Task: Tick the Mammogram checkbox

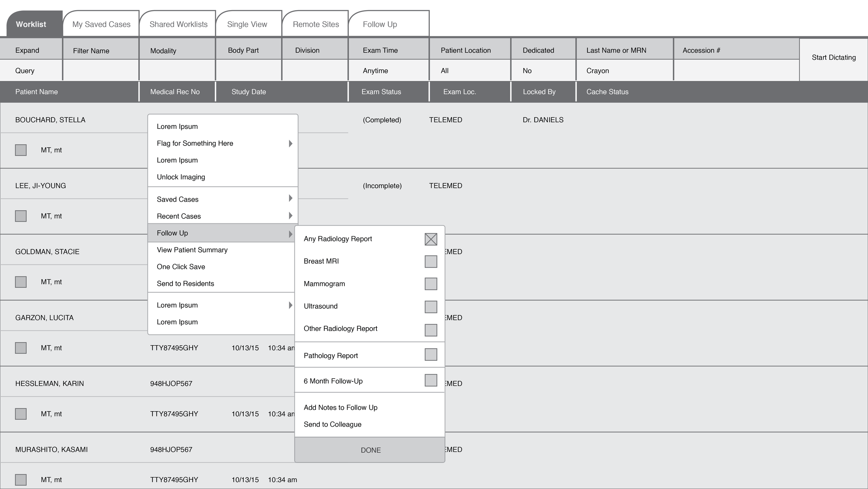Action: [x=431, y=284]
